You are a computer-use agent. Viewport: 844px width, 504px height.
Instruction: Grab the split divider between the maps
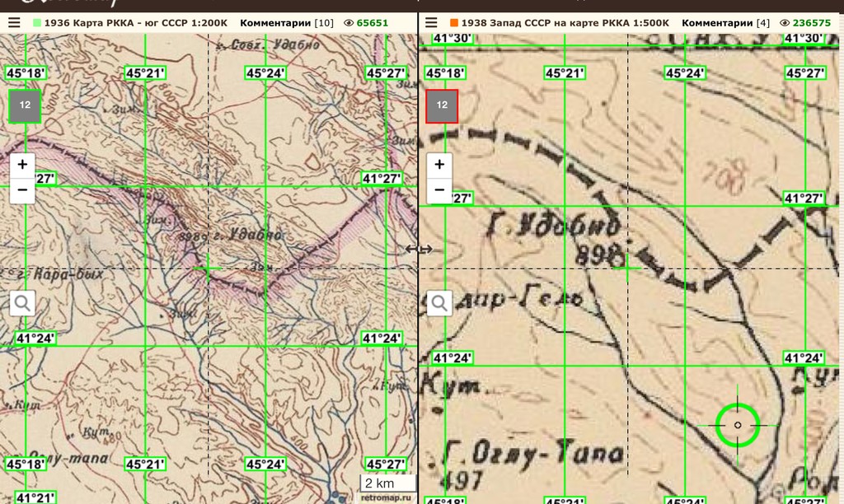(419, 250)
